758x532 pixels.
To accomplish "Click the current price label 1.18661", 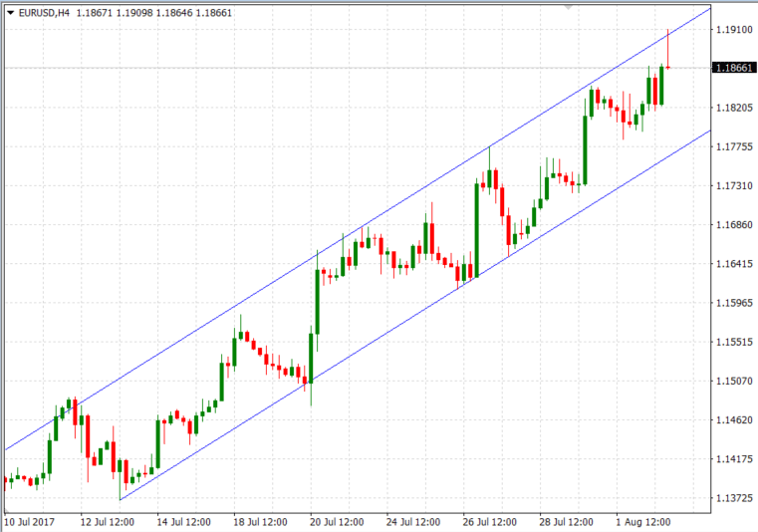I will tap(734, 68).
